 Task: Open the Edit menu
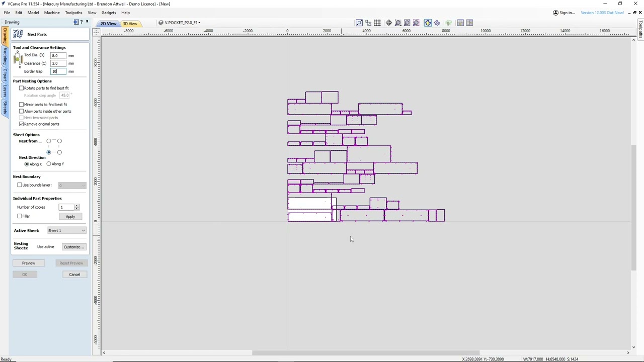(19, 13)
